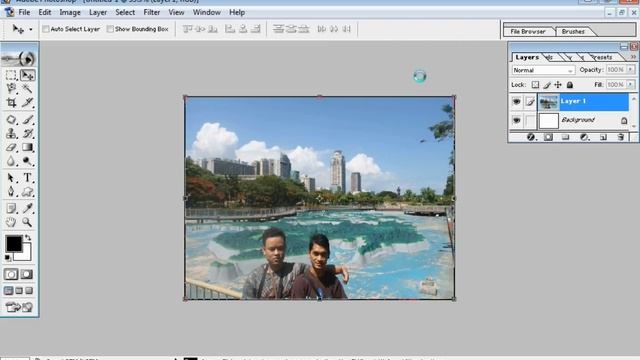Toggle lock transparent pixels
The width and height of the screenshot is (640, 360).
[535, 85]
